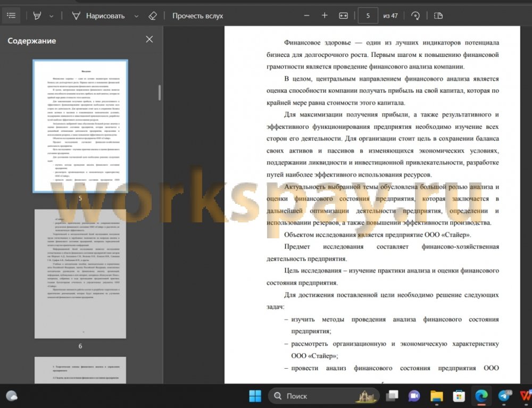Image resolution: width=532 pixels, height=408 pixels.
Task: Click the Поиск taskbar search box
Action: click(323, 396)
